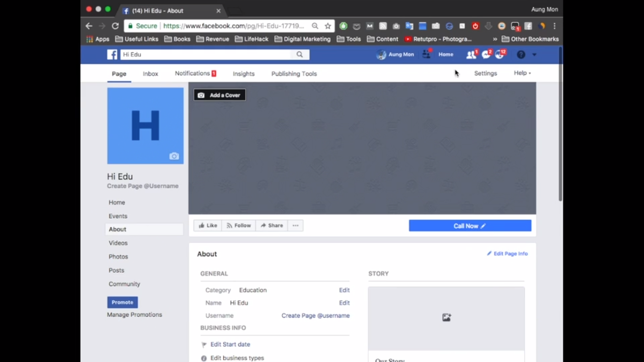Click the Facebook 'f' extension icon

click(x=528, y=26)
